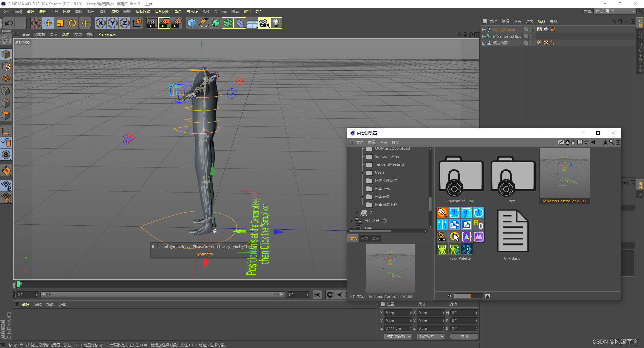Screen dimensions: 644x348
Task: Click the Python tag on CON_Master
Action: 546,29
